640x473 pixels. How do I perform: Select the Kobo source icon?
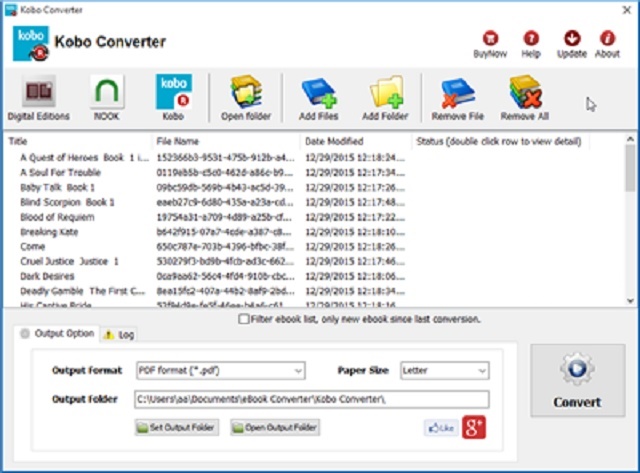coord(173,91)
